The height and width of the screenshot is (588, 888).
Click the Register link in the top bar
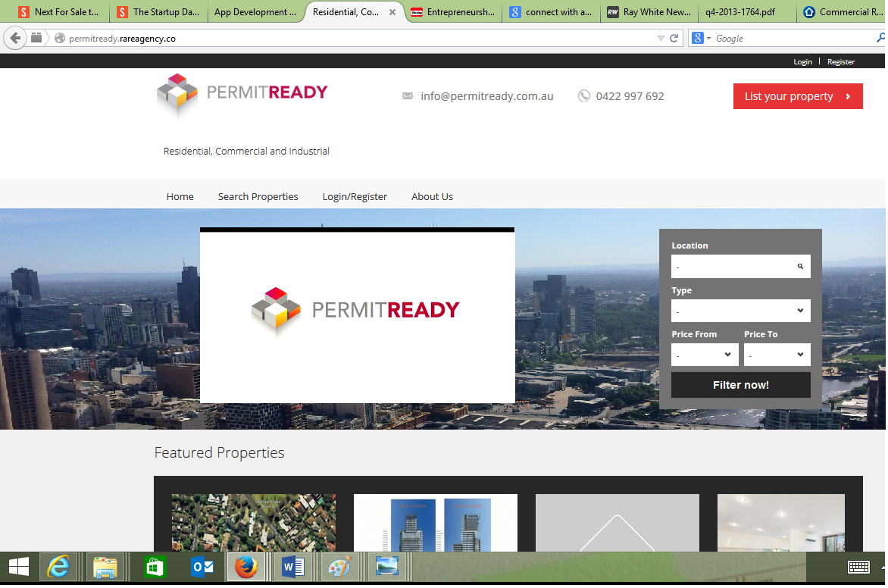tap(840, 62)
